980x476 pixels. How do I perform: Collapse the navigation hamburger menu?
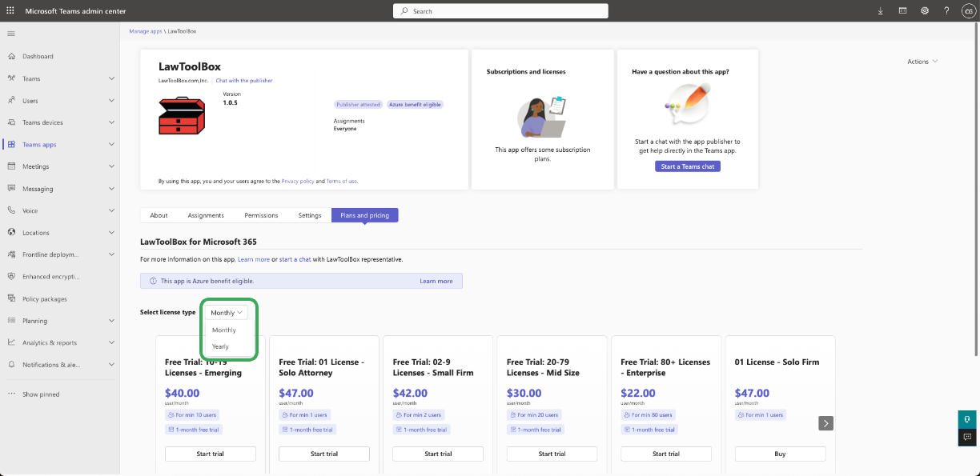click(x=11, y=34)
